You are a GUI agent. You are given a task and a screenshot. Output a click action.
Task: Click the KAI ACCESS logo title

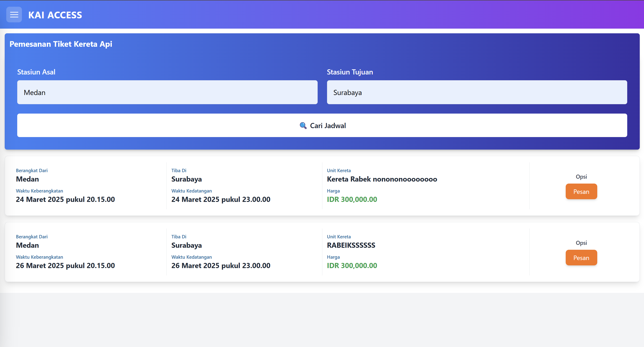coord(55,15)
